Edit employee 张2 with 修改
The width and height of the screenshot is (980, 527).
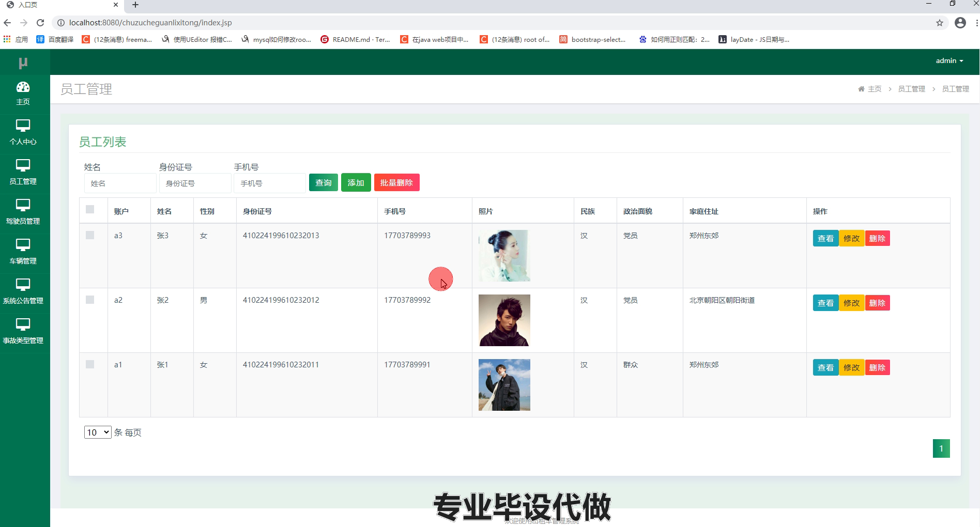coord(851,303)
